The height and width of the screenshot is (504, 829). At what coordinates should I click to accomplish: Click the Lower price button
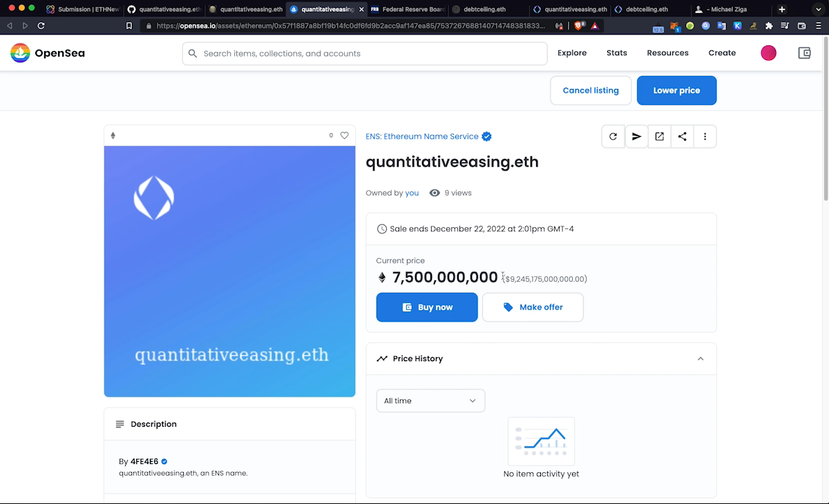coord(676,90)
